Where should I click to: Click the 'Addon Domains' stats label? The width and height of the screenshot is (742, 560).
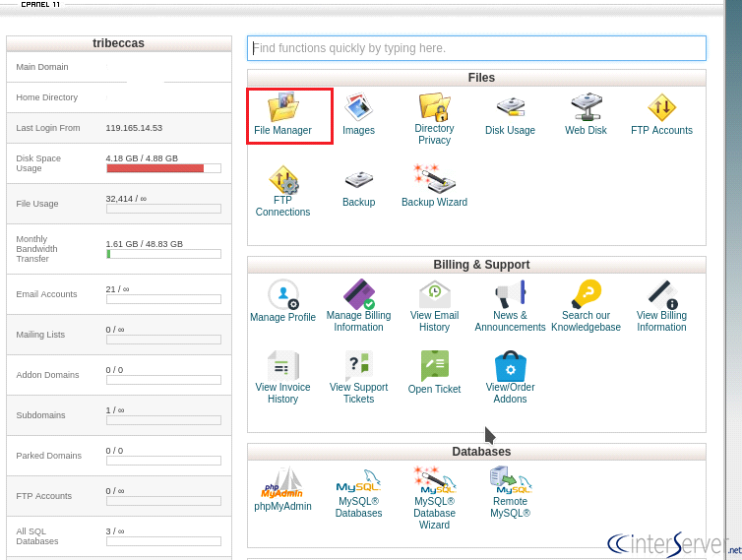click(48, 374)
